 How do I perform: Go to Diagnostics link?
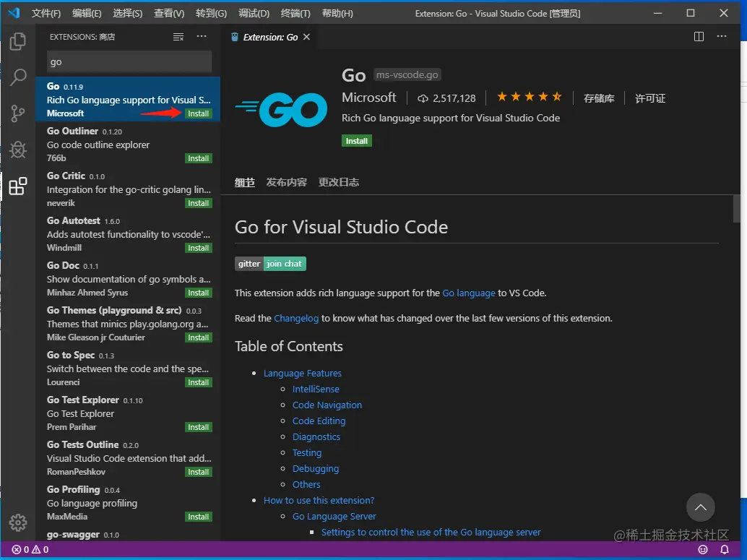(x=316, y=436)
